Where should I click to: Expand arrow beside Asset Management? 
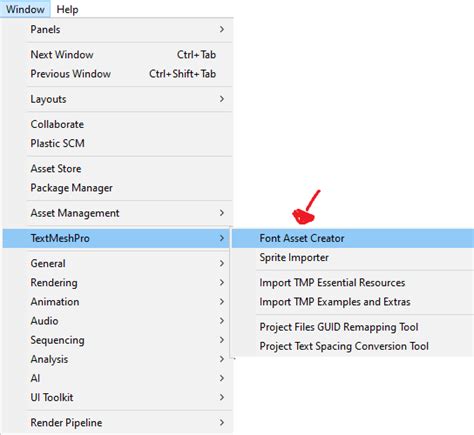click(222, 213)
